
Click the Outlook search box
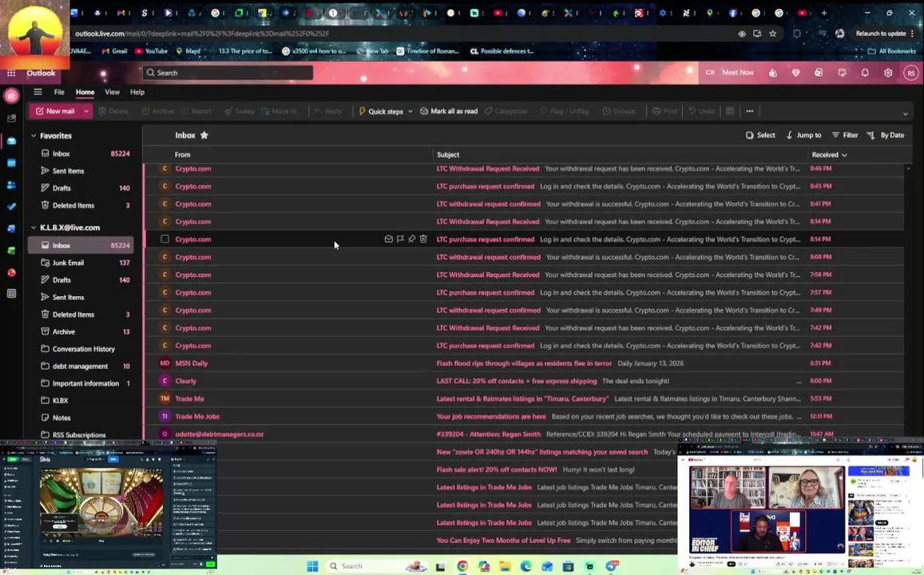click(228, 73)
